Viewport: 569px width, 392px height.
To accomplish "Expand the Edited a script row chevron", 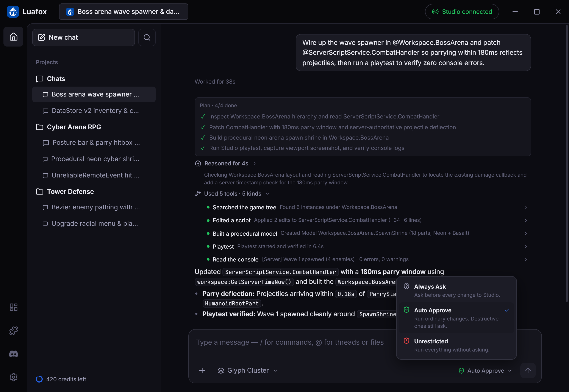I will (526, 220).
